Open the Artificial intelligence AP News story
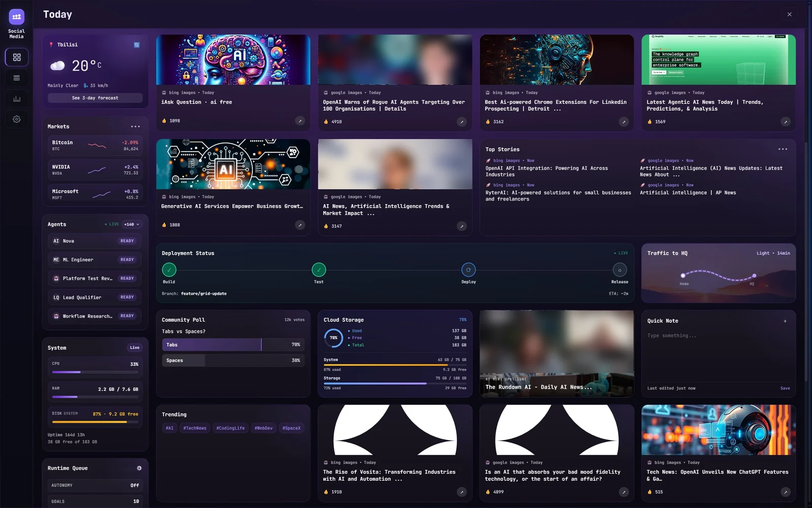The height and width of the screenshot is (508, 812). coord(688,193)
